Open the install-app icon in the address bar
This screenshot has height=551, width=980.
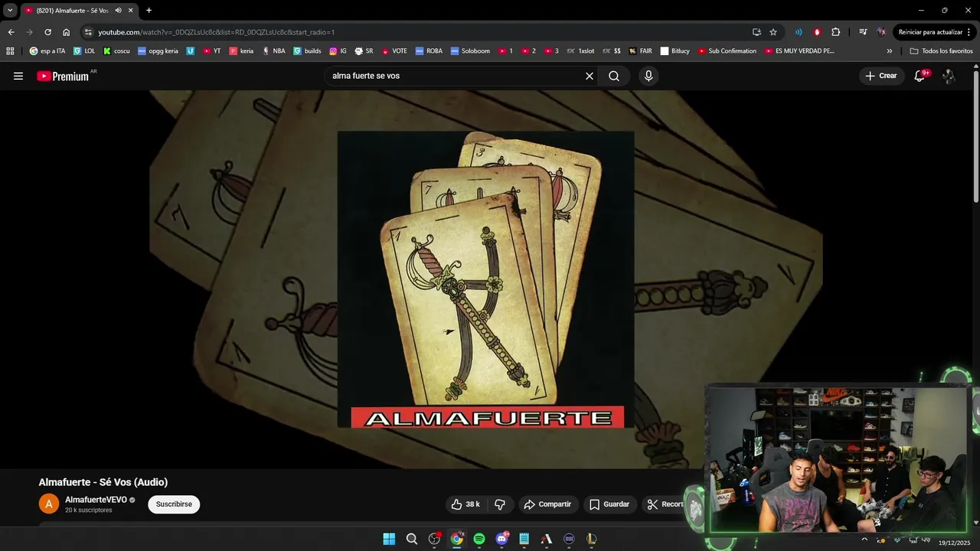[x=756, y=32]
